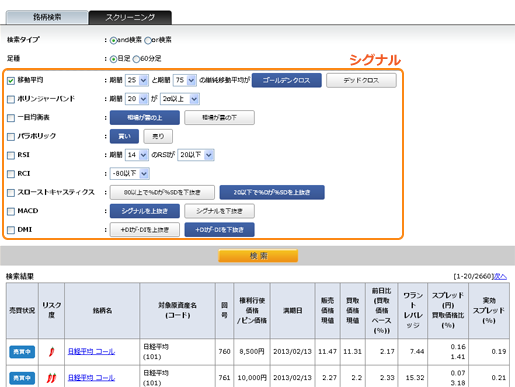Select MACD シグナルを上抜き button
515x387 pixels.
[x=145, y=211]
